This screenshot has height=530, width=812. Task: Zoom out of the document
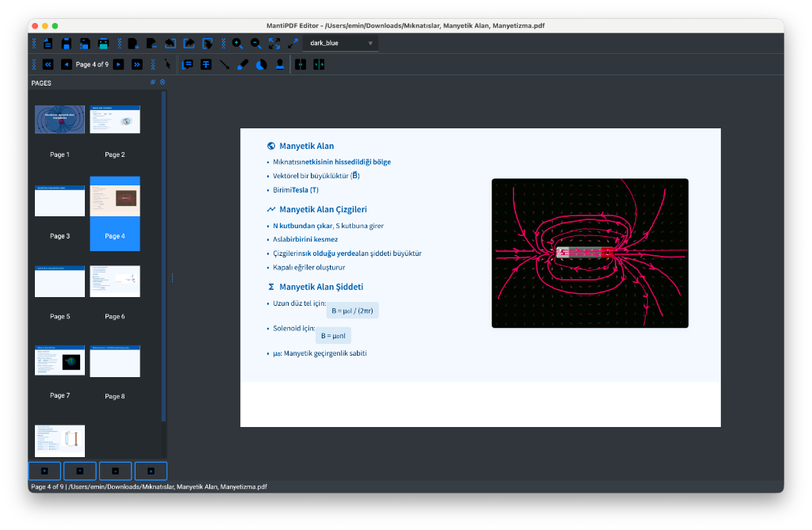tap(255, 44)
